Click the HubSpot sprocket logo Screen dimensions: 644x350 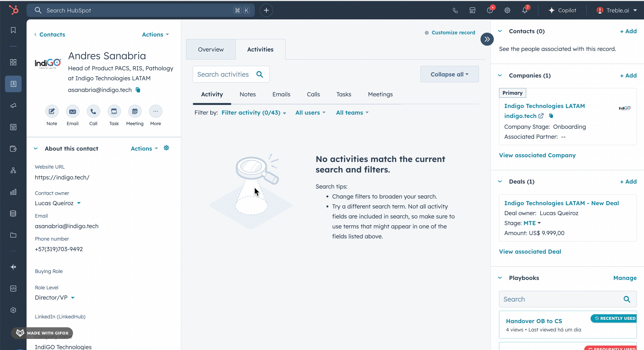point(13,10)
